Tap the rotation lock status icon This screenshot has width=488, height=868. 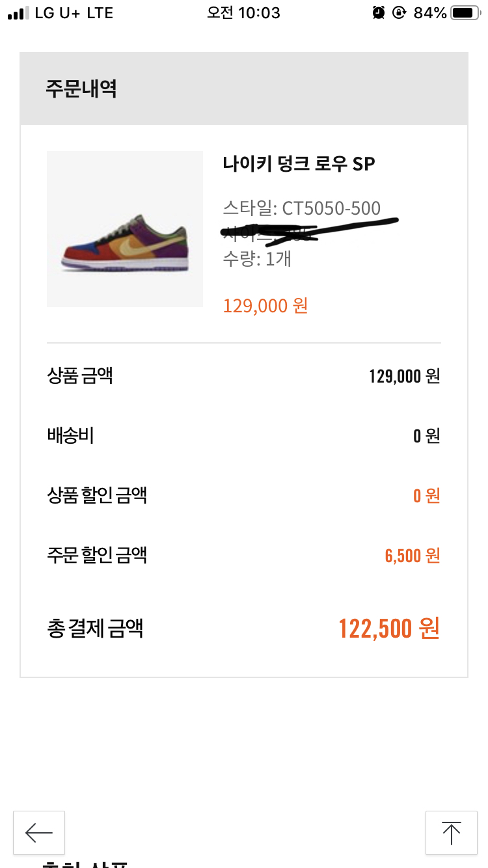click(x=399, y=13)
